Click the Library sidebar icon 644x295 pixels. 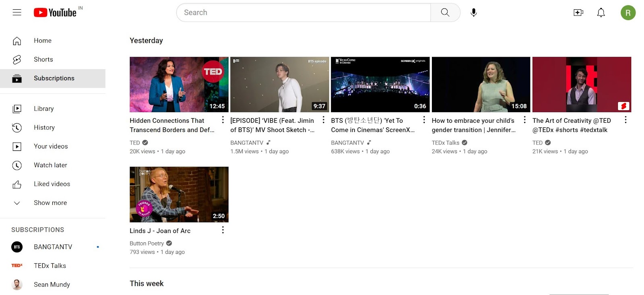pos(17,109)
